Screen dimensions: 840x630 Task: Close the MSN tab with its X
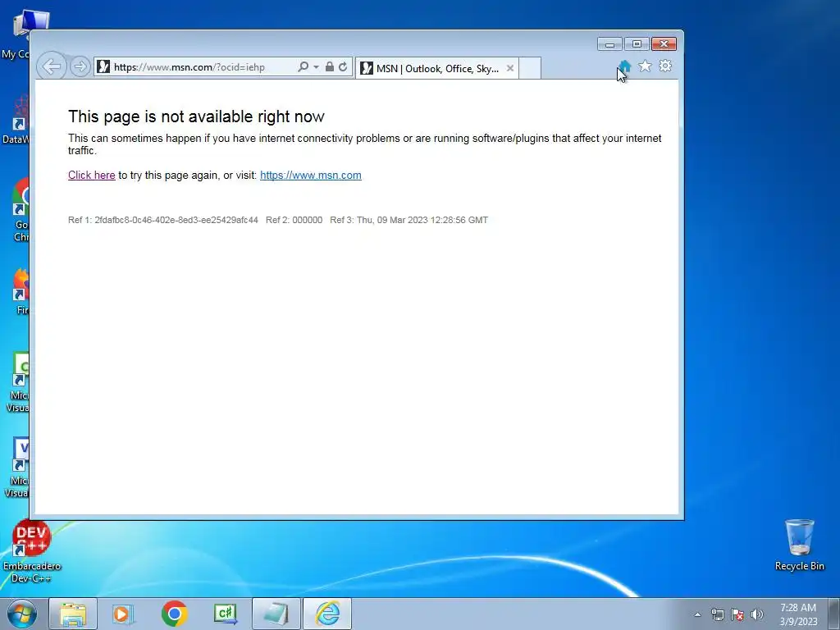pos(510,68)
